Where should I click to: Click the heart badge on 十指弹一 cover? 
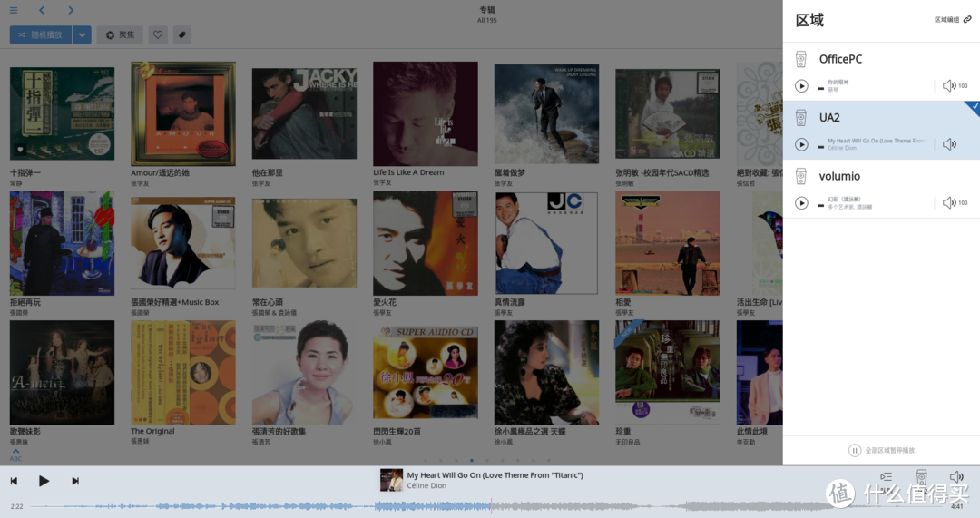[x=20, y=150]
